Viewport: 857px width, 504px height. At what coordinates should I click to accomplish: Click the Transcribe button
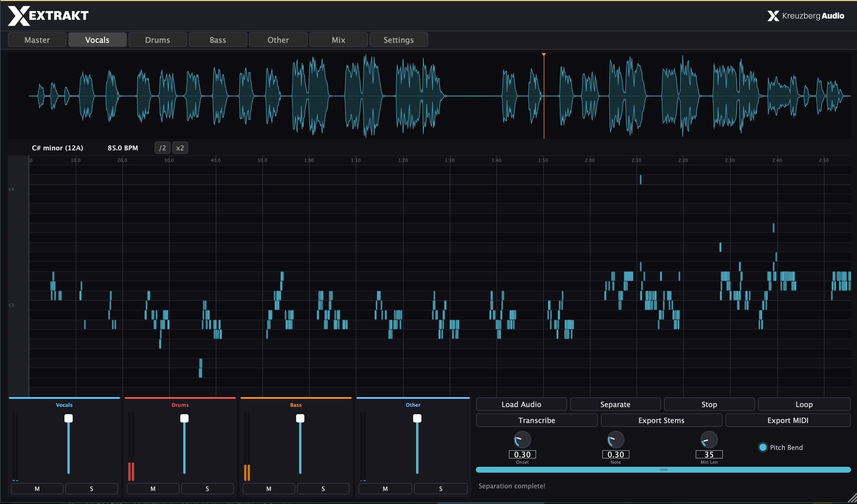(537, 420)
